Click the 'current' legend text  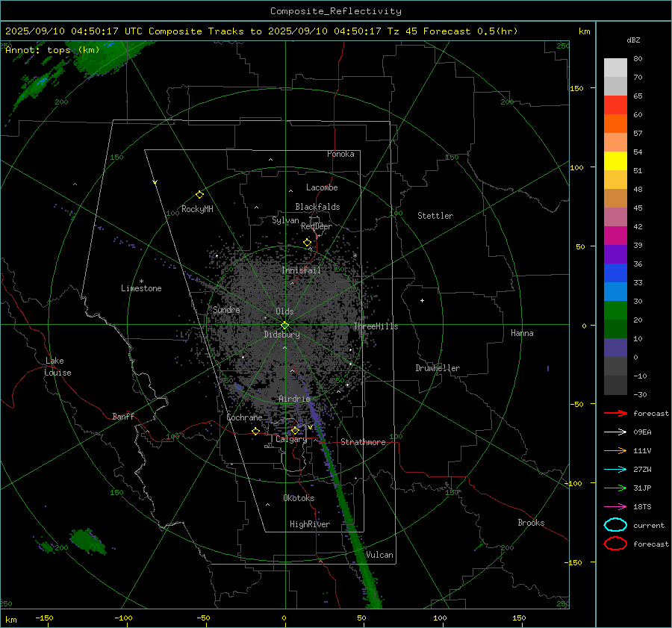tap(649, 525)
